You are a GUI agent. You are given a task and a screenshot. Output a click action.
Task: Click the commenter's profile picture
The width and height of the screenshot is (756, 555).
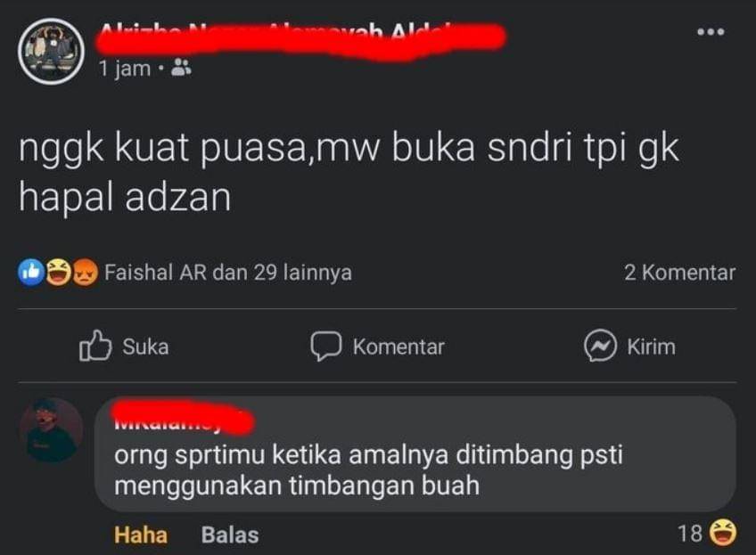[x=51, y=429]
